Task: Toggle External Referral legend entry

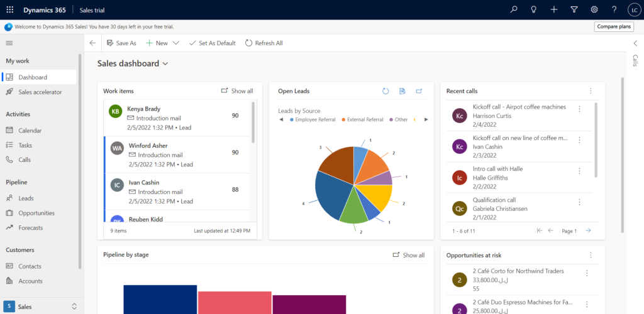Action: pos(363,120)
